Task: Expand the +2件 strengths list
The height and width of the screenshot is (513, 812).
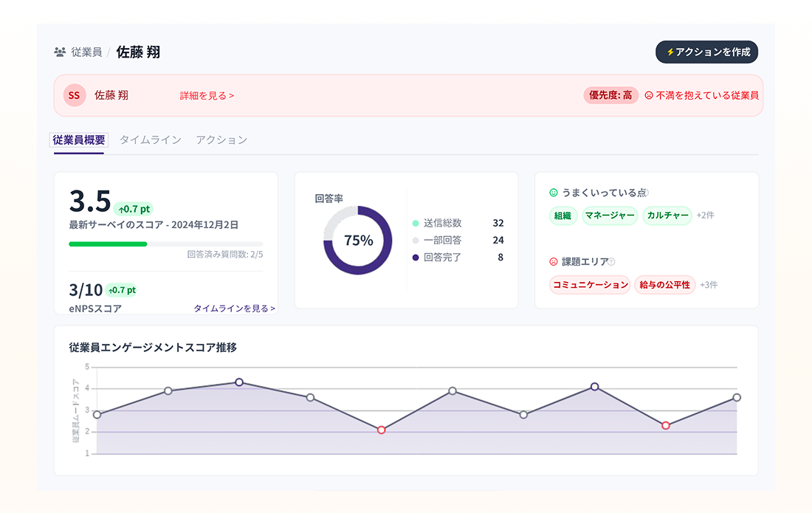Action: [x=705, y=216]
